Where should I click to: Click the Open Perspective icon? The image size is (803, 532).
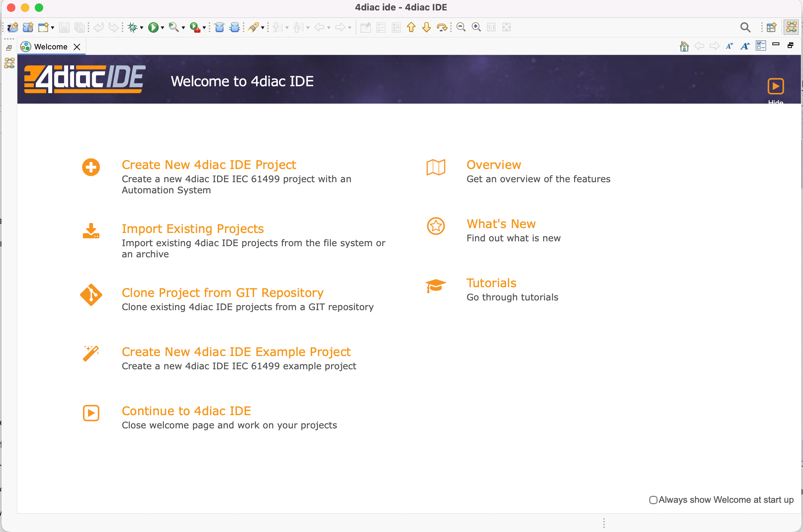771,27
